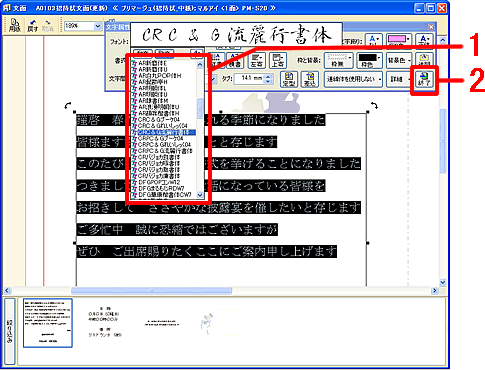The image size is (485, 370).
Task: Click the canvas horizontal scrollbar thumb
Action: point(152,291)
